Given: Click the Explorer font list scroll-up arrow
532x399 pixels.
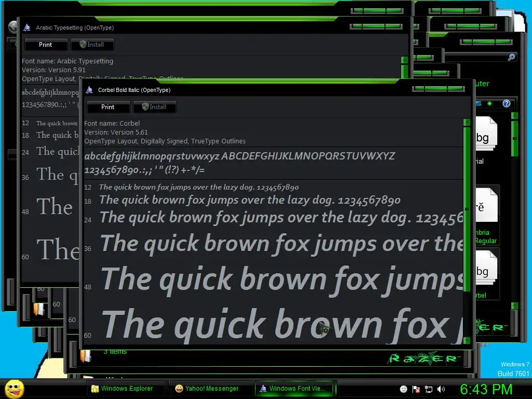Looking at the screenshot, I should coord(515,116).
